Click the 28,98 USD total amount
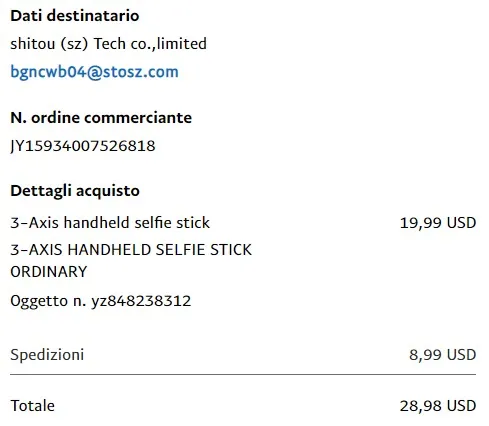Image resolution: width=489 pixels, height=426 pixels. tap(438, 406)
